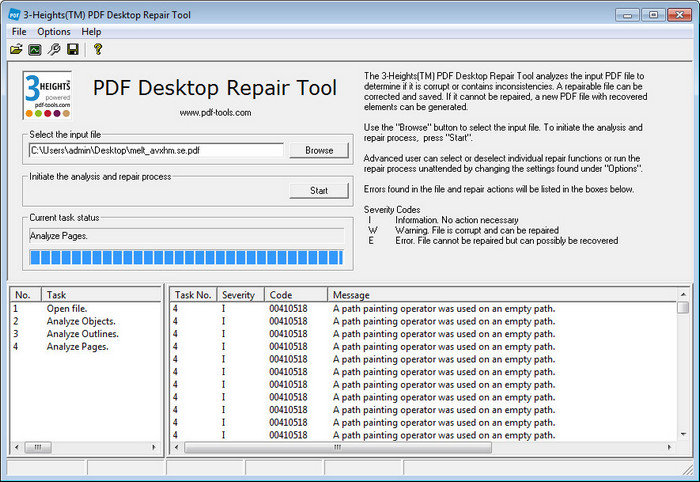
Task: Click the No. column header
Action: coord(25,295)
